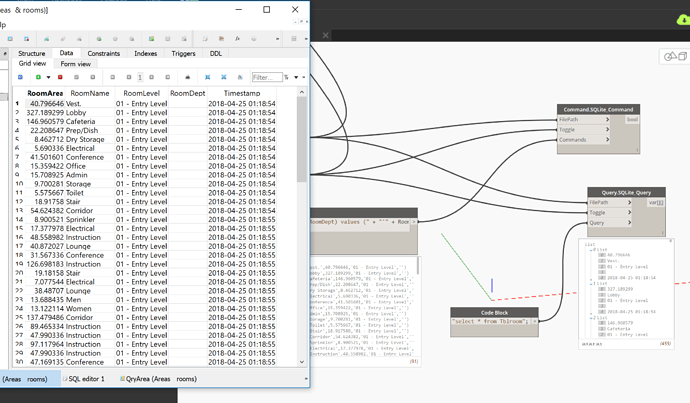
Task: Select cell with value 327.189299
Action: [x=45, y=113]
